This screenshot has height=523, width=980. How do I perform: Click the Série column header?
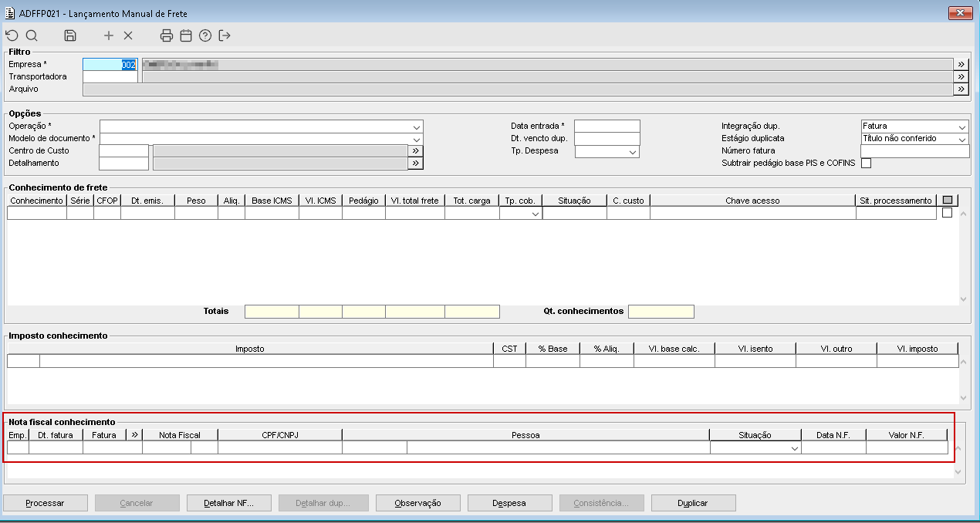tap(80, 201)
